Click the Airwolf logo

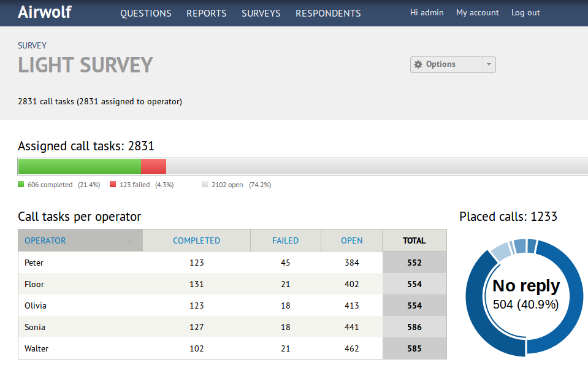(x=45, y=12)
